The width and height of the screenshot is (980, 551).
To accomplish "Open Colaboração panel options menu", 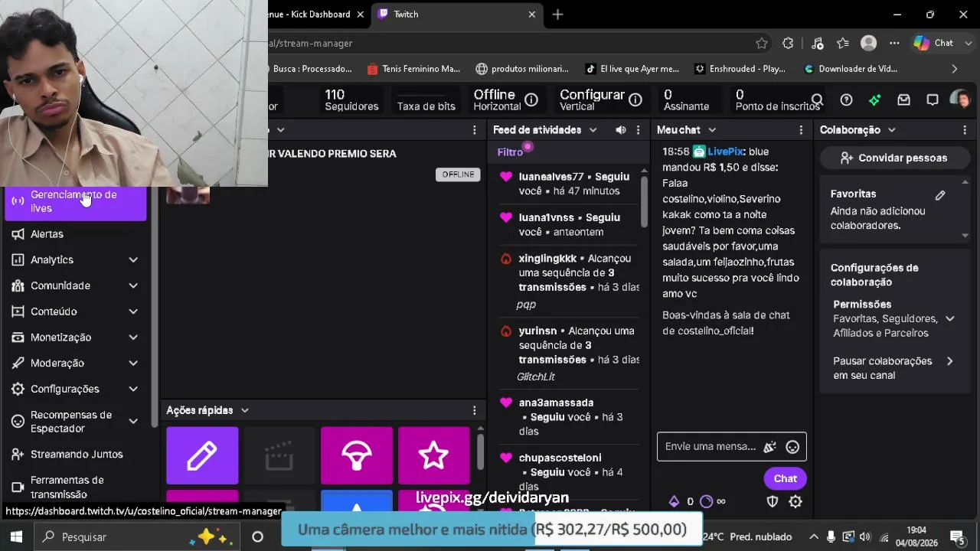I will tap(965, 130).
